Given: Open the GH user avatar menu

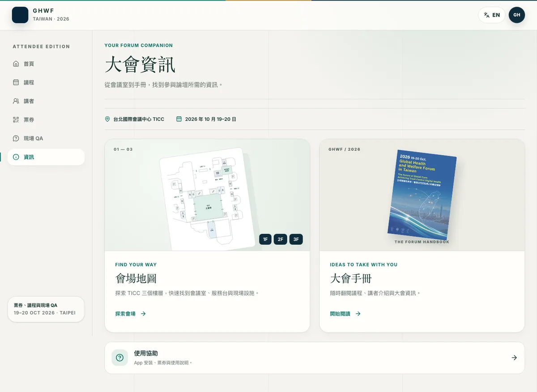Looking at the screenshot, I should (x=517, y=15).
